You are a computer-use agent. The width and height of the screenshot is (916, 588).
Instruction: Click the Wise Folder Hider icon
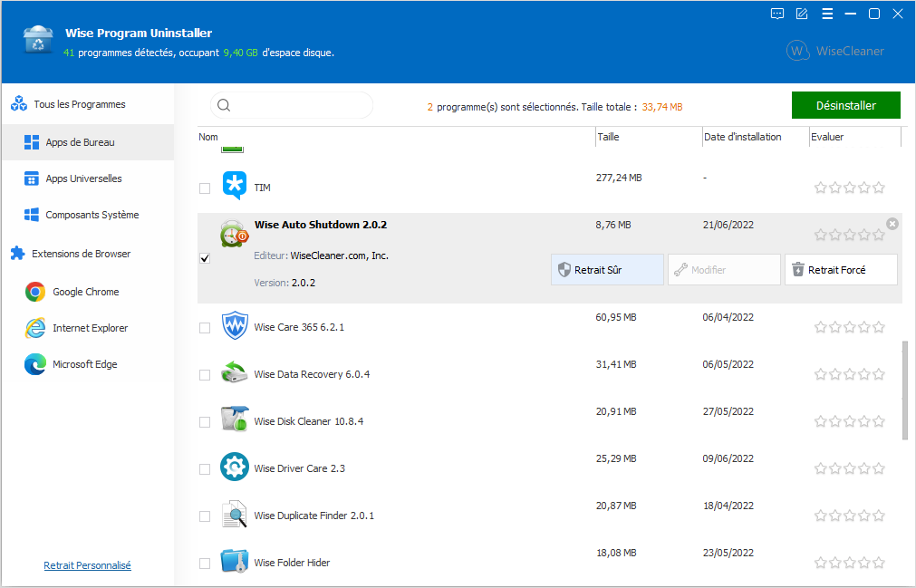tap(235, 561)
